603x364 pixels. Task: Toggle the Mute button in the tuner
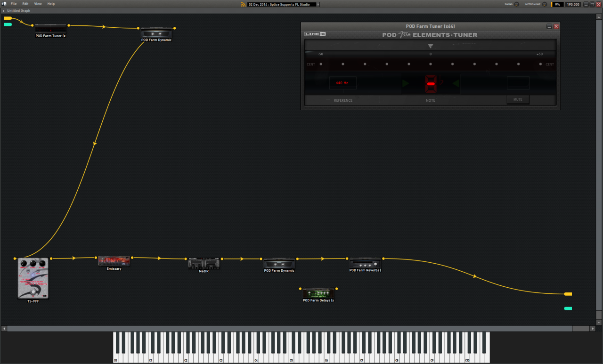point(518,99)
